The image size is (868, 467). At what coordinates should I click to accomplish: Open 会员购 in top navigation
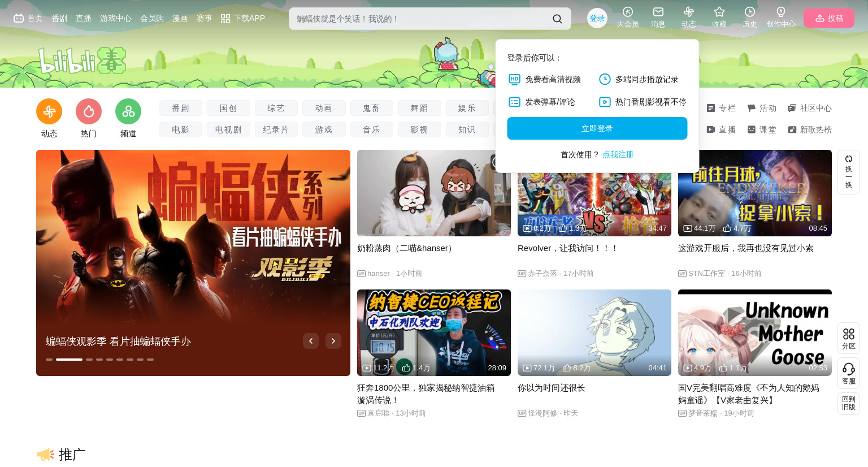152,18
